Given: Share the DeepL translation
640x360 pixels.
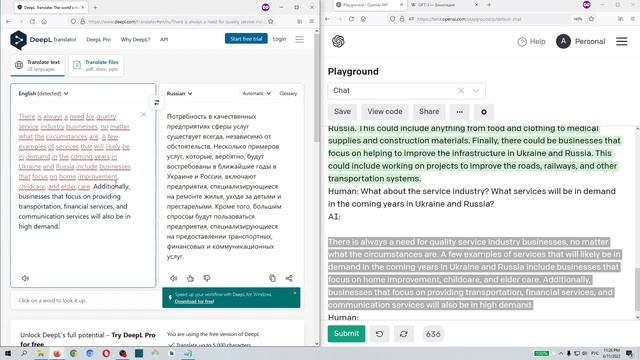Looking at the screenshot, I should coord(289,278).
